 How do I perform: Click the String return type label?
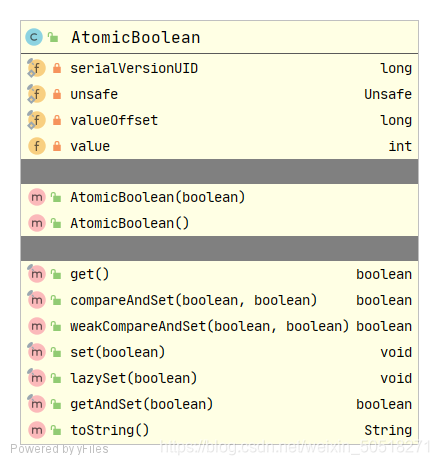tap(388, 430)
